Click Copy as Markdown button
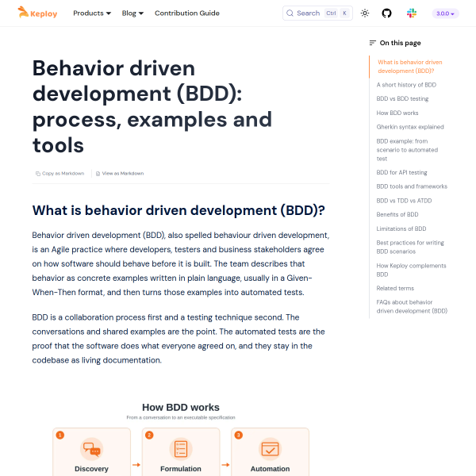 click(x=59, y=173)
